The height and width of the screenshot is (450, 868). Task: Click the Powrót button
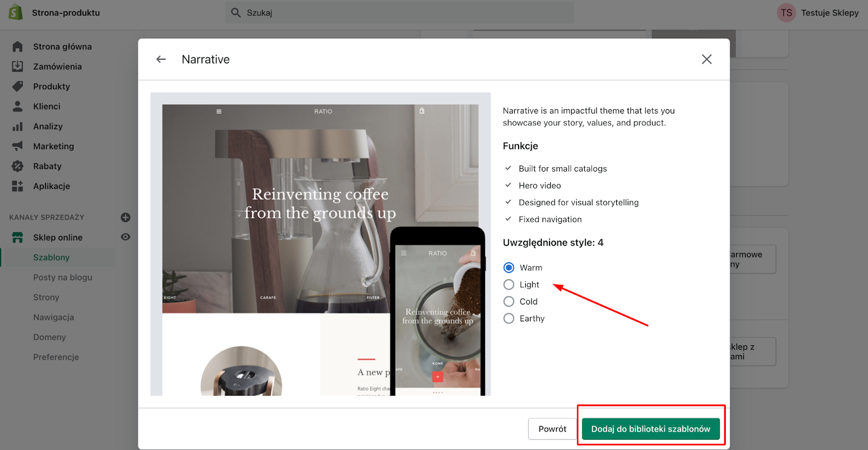coord(552,429)
